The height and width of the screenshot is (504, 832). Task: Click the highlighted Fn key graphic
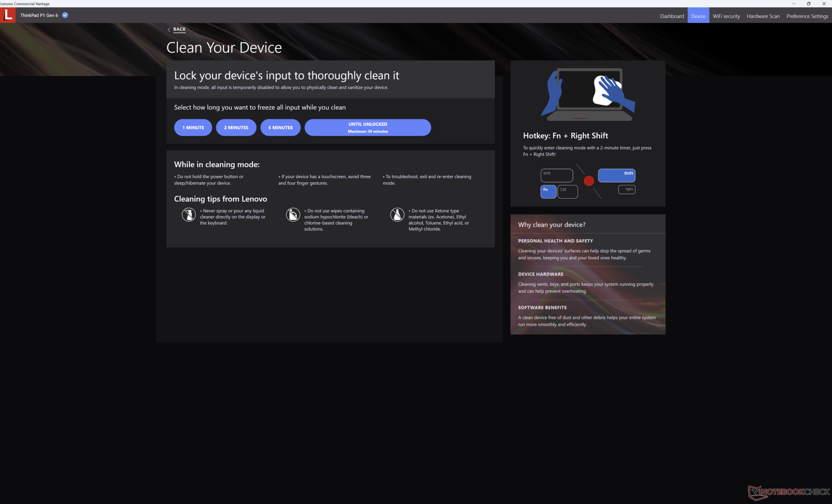548,191
